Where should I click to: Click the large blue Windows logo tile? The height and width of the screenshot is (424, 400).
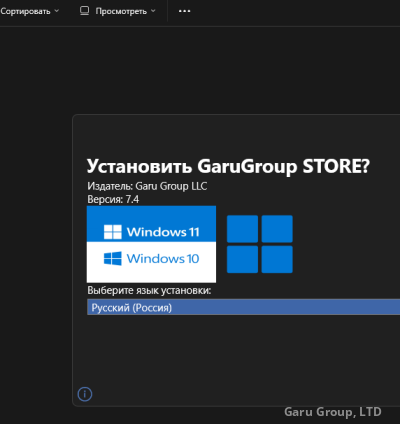click(260, 244)
